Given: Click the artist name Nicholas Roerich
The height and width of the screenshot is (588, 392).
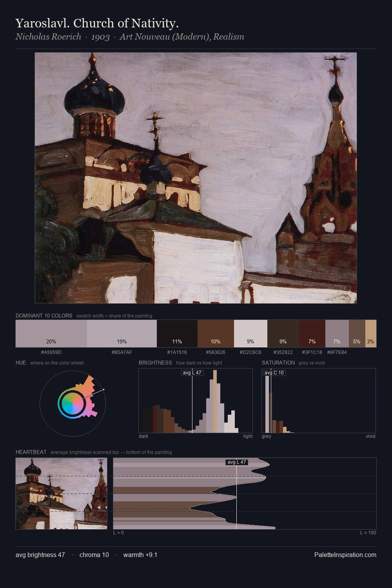Looking at the screenshot, I should [x=48, y=37].
